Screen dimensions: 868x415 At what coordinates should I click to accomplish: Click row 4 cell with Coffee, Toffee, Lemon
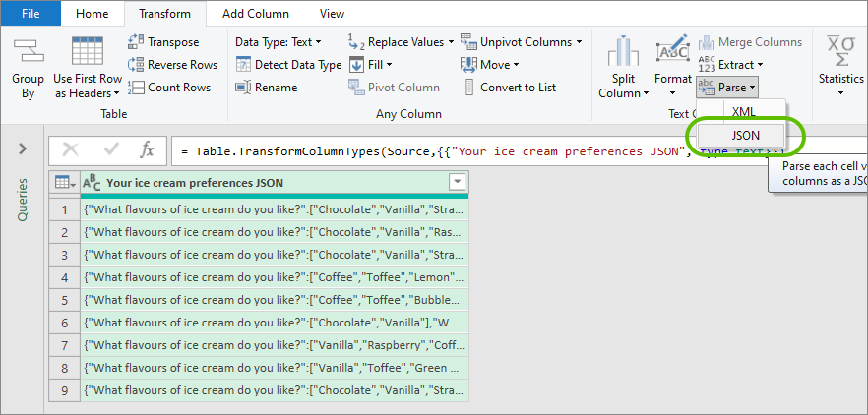click(275, 277)
